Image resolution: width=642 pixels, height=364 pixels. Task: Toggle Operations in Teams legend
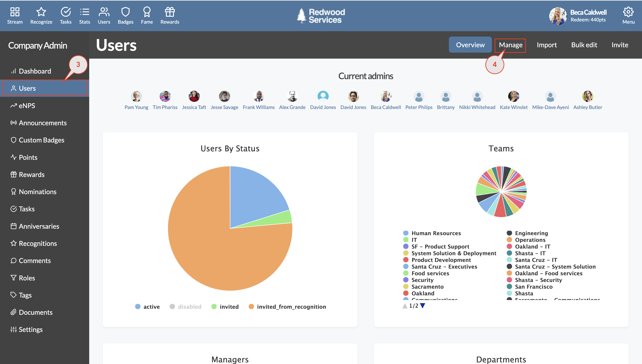click(x=526, y=240)
